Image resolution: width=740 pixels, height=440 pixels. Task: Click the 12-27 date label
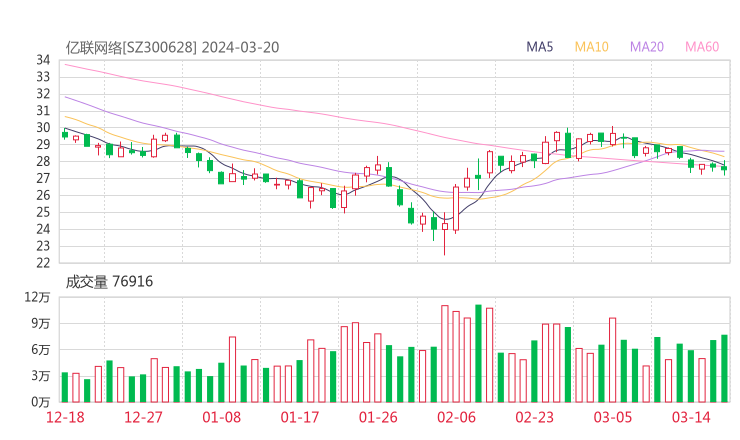click(143, 417)
